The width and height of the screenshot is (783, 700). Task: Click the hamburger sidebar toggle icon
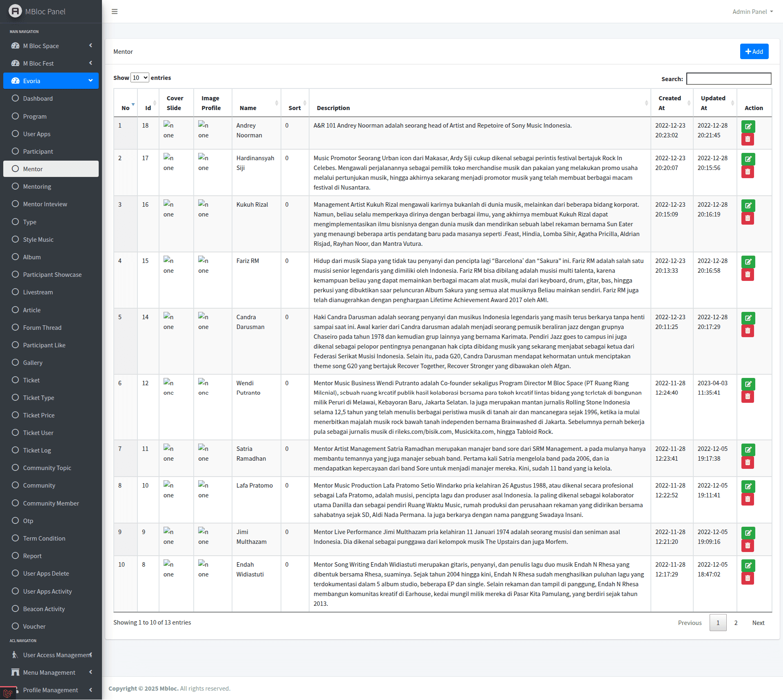click(115, 11)
